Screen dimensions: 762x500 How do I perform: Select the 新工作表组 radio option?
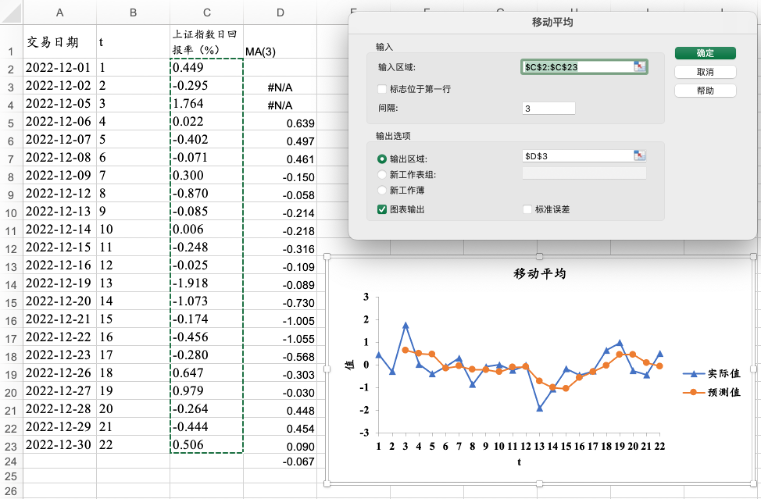click(x=382, y=174)
